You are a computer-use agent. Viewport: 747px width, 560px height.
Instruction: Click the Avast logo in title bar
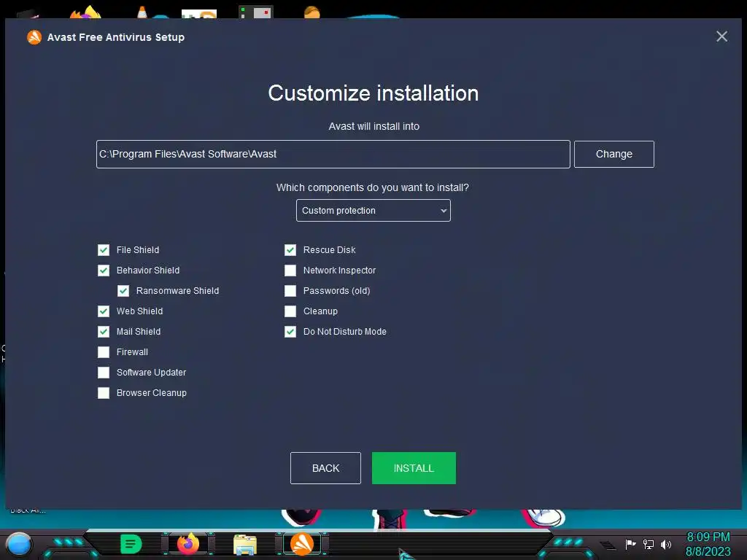click(x=34, y=37)
